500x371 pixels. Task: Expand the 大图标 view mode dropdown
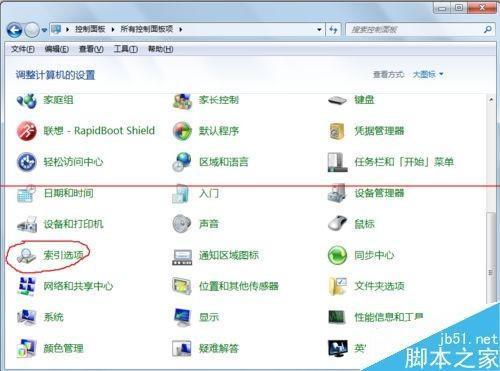pos(428,74)
